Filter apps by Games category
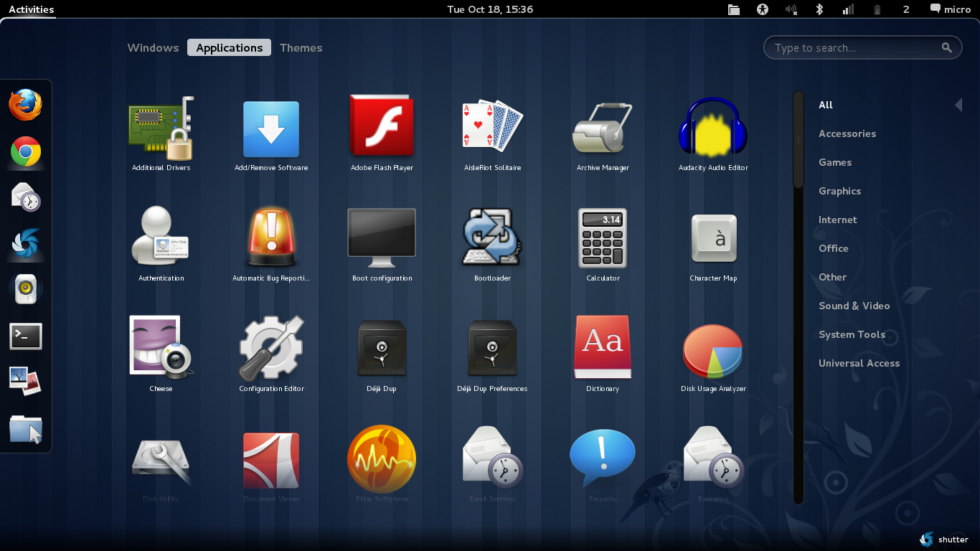 tap(835, 162)
